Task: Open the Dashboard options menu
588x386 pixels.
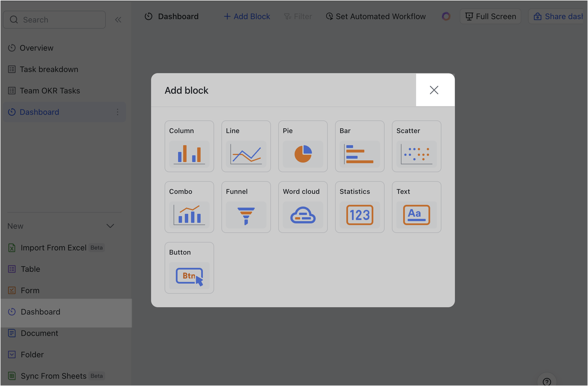Action: [118, 112]
